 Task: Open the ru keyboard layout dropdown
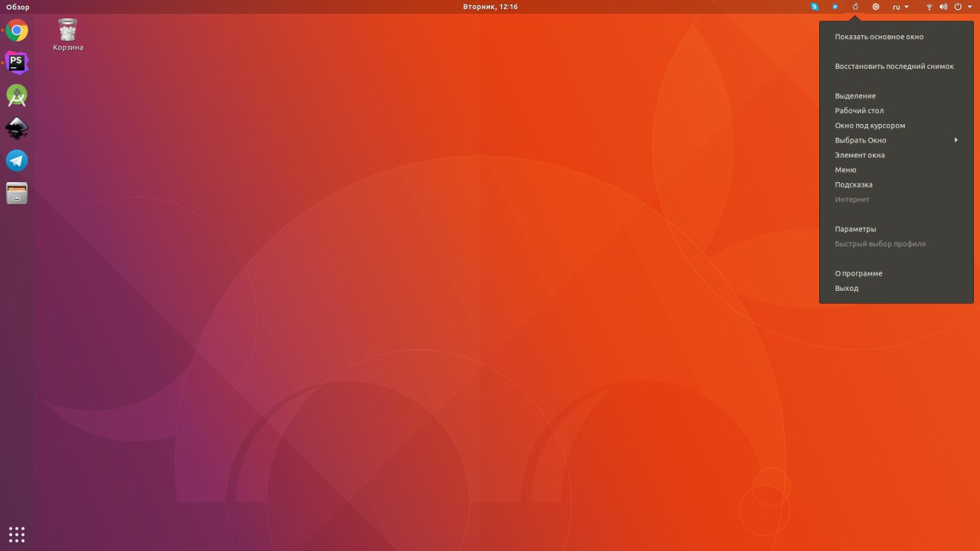point(901,7)
